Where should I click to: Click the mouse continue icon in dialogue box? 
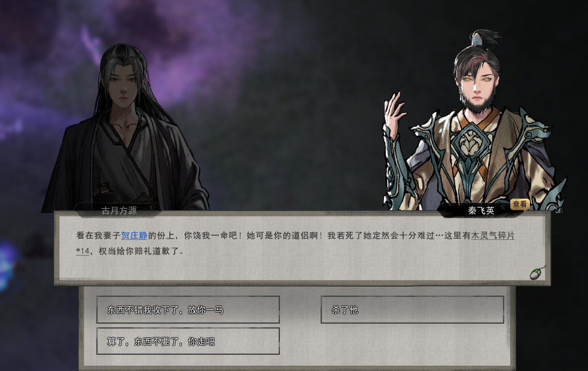(x=537, y=273)
